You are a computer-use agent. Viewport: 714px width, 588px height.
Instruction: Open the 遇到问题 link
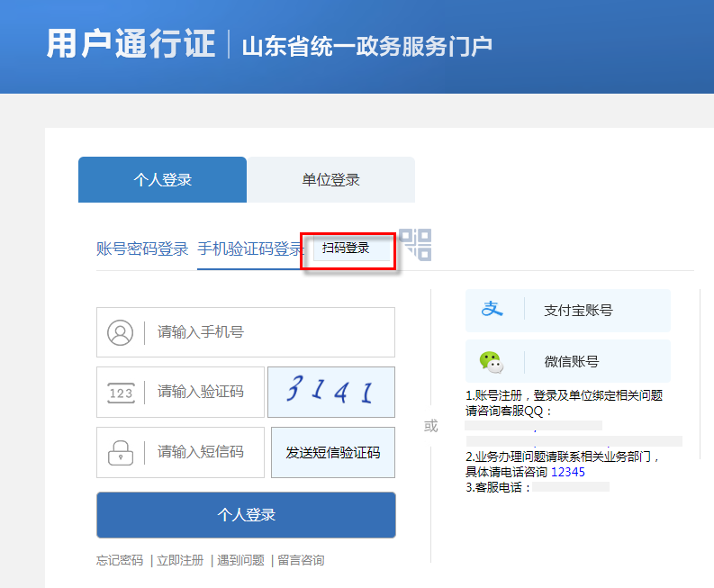(x=240, y=560)
